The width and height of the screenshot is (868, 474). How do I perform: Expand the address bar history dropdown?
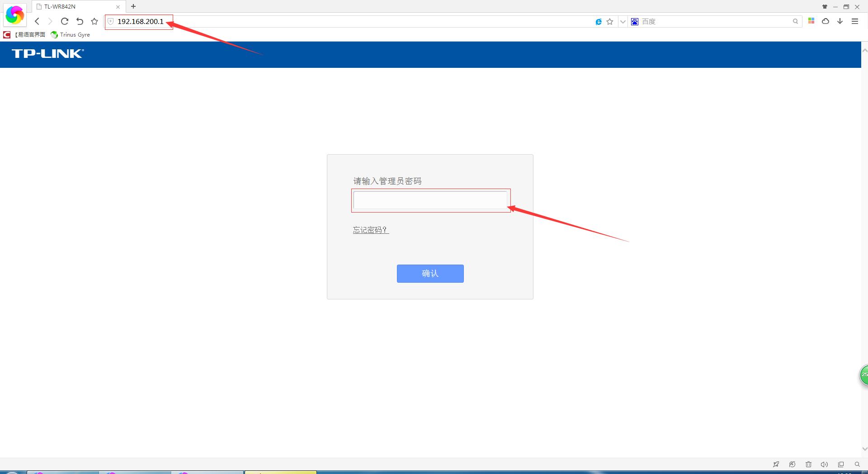(623, 22)
